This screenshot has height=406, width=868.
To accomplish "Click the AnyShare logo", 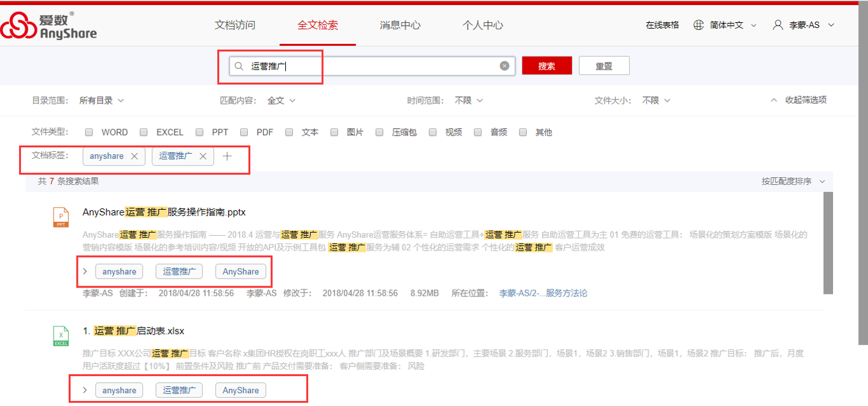I will click(48, 25).
